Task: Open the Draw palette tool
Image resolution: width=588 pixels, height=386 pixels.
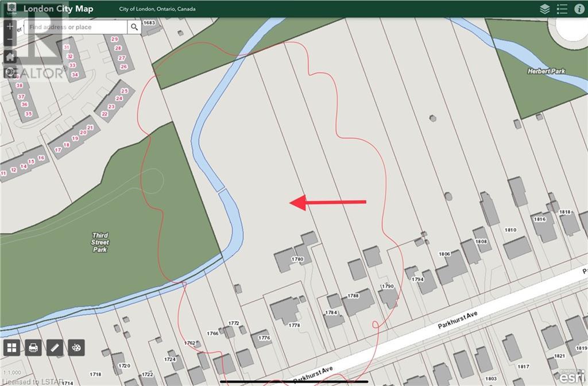Action: pos(76,348)
